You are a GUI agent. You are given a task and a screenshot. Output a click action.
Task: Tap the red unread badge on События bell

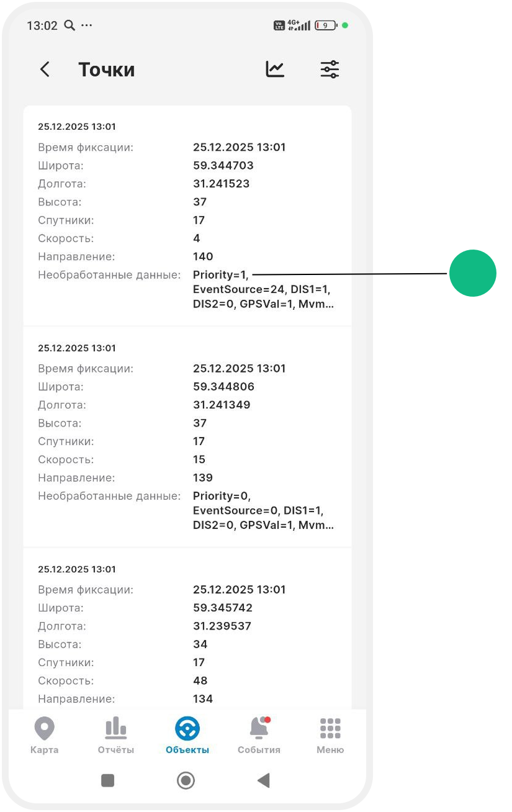point(266,721)
